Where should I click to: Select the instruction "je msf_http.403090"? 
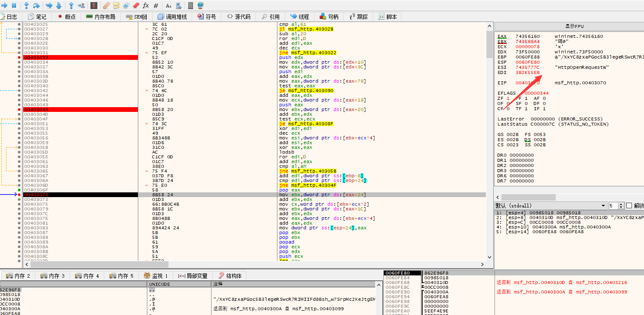point(307,90)
